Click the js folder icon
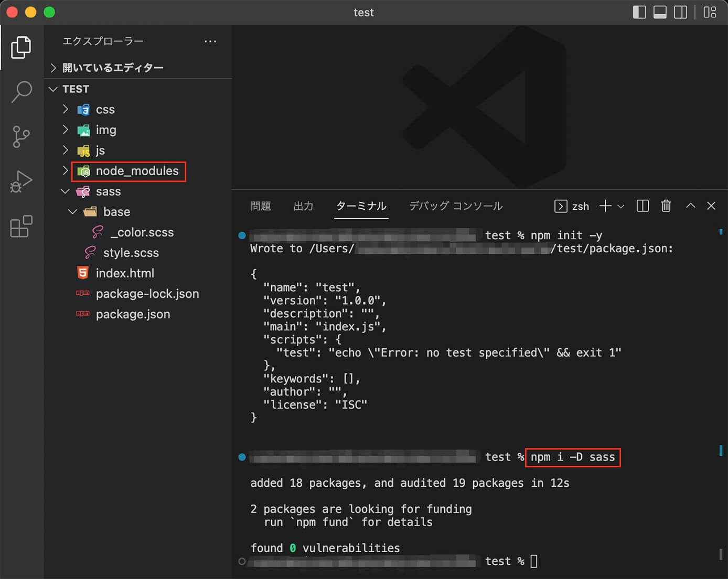Image resolution: width=728 pixels, height=579 pixels. [83, 151]
